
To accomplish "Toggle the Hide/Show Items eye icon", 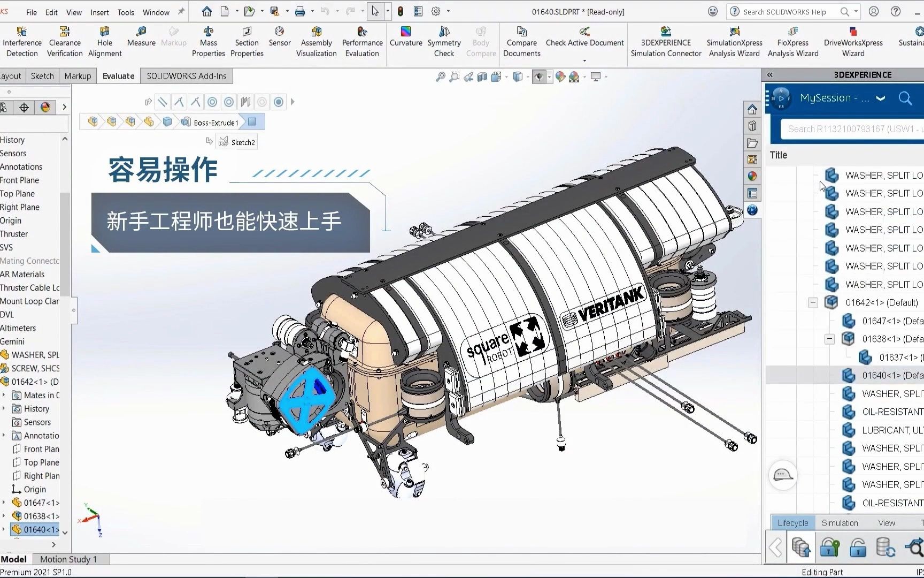I will [540, 77].
